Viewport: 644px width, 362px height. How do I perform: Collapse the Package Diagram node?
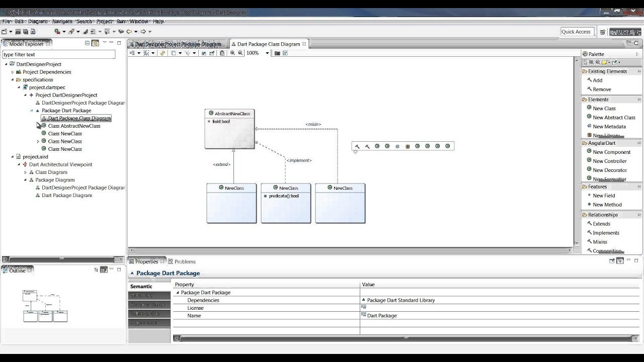coord(25,180)
